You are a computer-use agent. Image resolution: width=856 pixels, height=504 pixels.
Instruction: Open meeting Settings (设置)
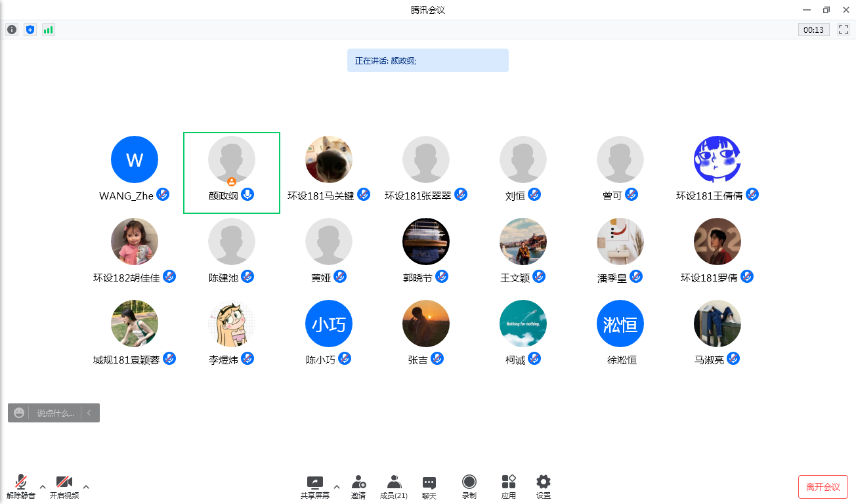544,487
